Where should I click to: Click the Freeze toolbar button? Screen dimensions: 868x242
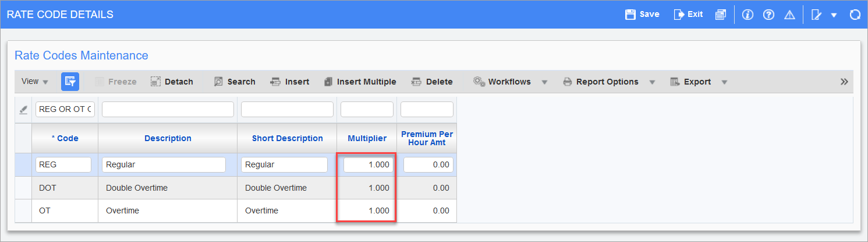(x=115, y=82)
